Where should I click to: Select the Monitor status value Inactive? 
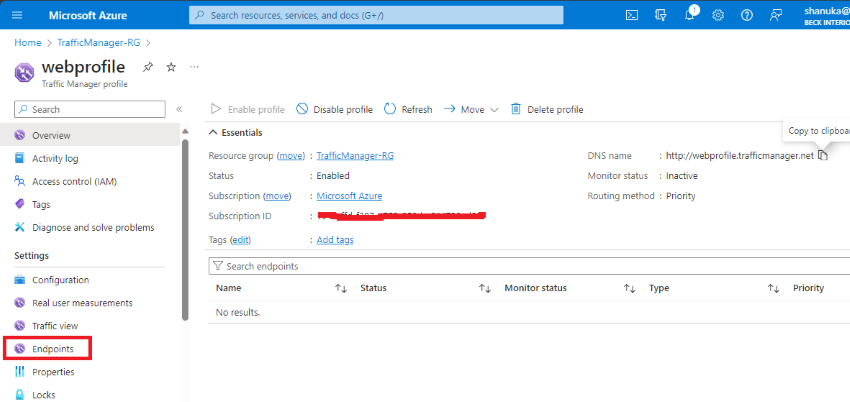[x=682, y=176]
